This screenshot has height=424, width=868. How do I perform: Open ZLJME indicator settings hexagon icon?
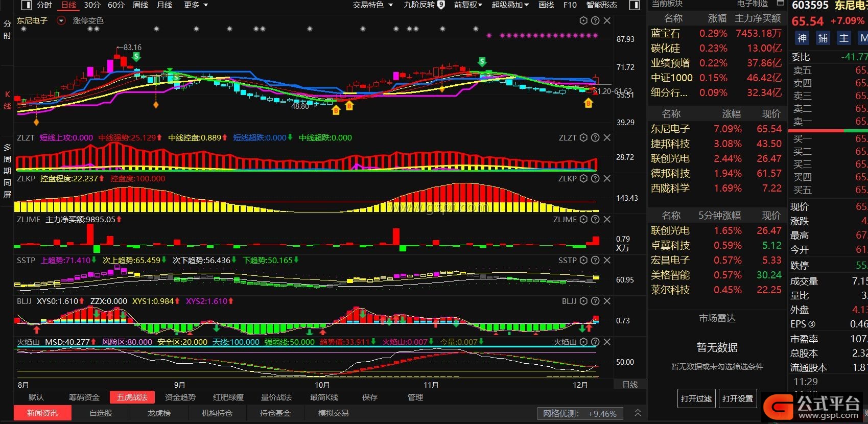tap(583, 219)
